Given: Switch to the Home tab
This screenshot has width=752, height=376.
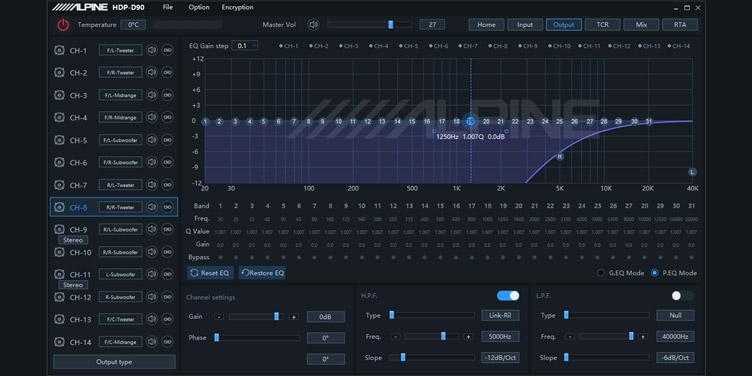Looking at the screenshot, I should (486, 24).
